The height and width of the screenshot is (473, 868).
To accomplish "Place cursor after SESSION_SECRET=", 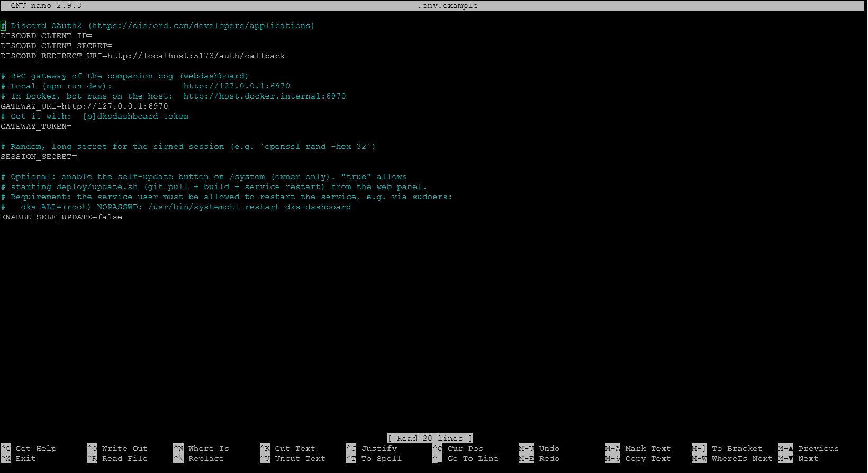I will point(78,157).
